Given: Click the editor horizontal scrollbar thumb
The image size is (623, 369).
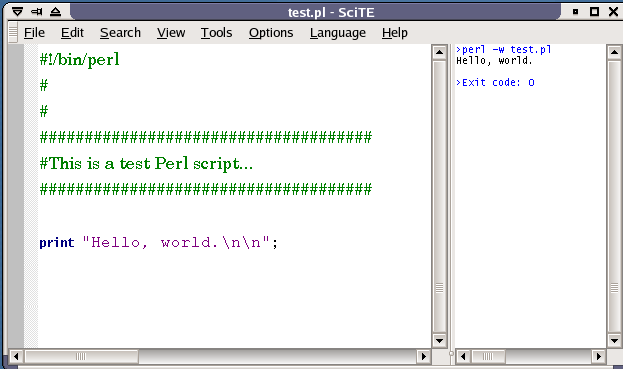Looking at the screenshot, I should (81, 356).
